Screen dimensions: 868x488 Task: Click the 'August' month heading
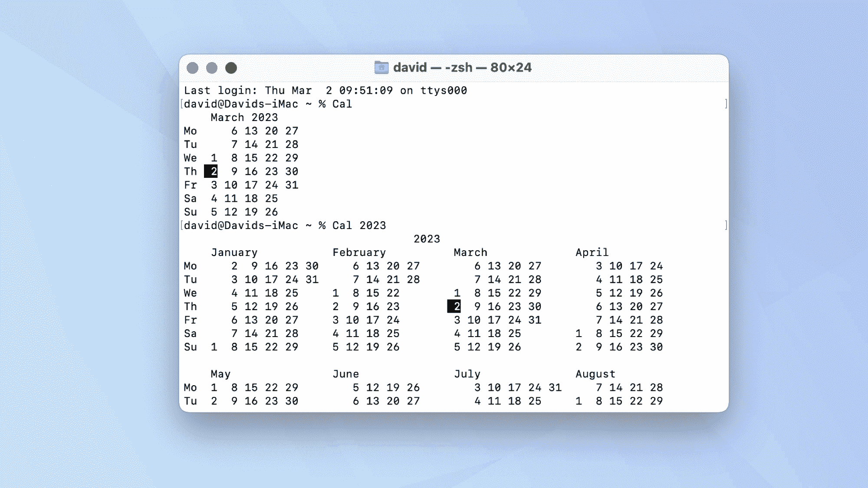(x=595, y=374)
